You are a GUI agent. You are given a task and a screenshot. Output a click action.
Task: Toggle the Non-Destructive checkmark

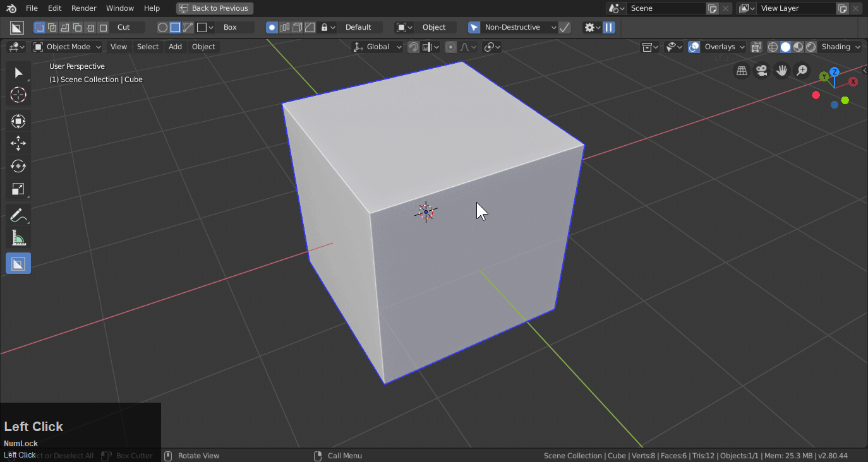(564, 27)
